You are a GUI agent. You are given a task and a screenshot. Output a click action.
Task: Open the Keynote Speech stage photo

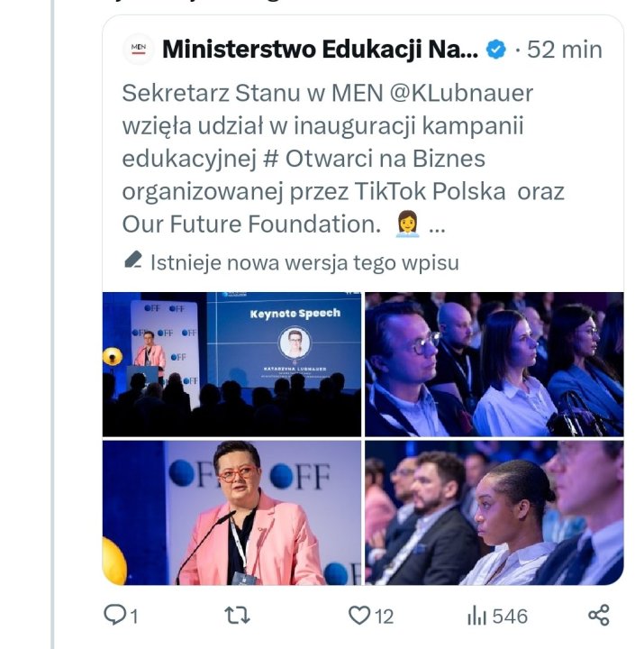[231, 364]
